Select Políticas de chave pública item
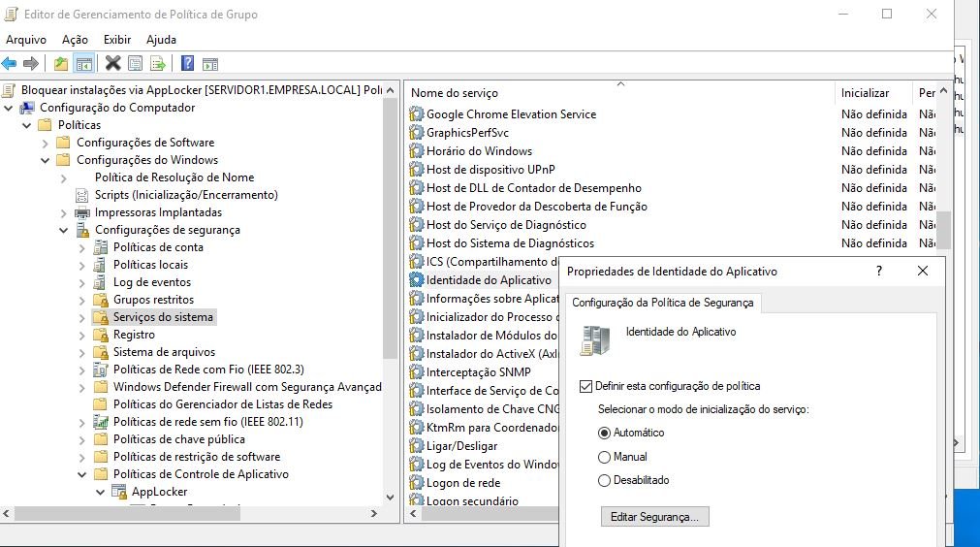 178,439
